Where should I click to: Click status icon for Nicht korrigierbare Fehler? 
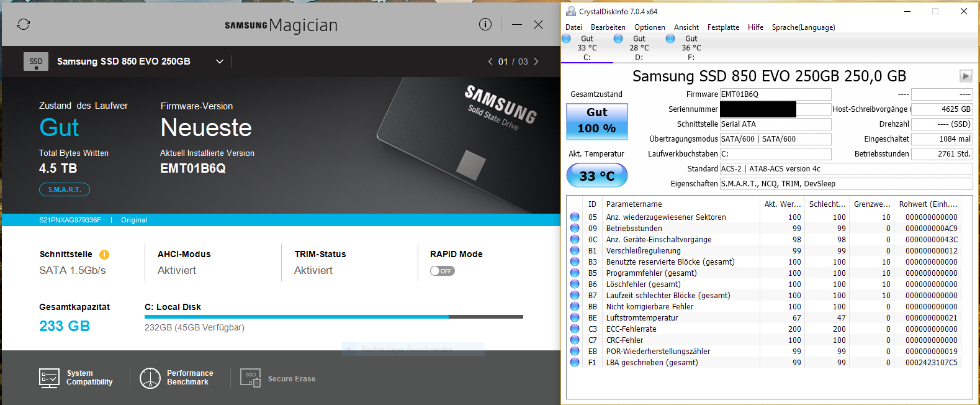(x=575, y=307)
